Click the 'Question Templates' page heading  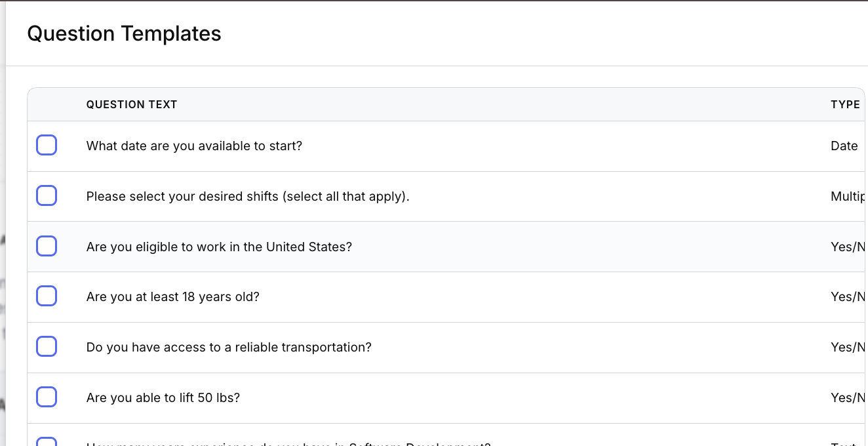(x=124, y=33)
